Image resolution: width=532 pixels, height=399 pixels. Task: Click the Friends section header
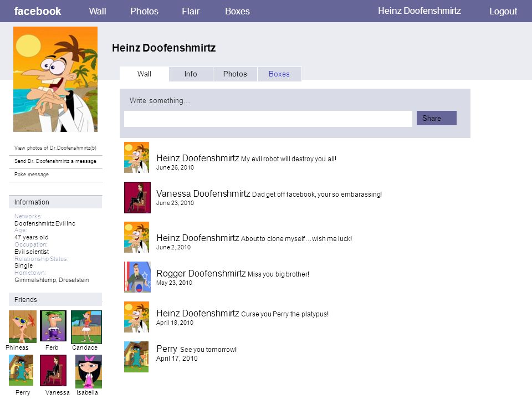coord(55,300)
